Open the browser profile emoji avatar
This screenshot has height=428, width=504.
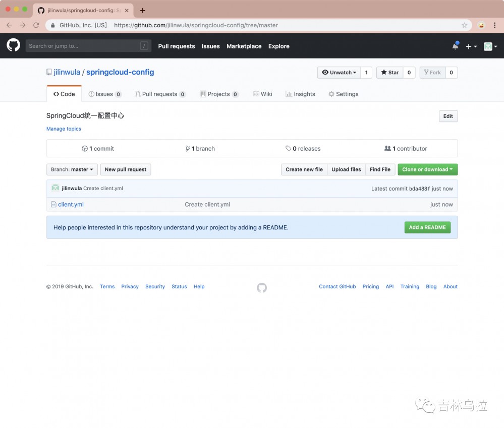(x=481, y=25)
